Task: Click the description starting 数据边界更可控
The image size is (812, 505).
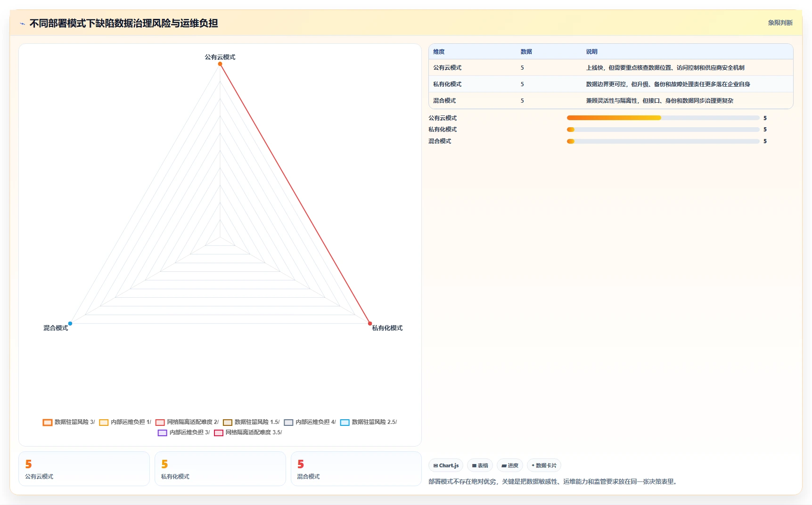Action: click(x=668, y=84)
